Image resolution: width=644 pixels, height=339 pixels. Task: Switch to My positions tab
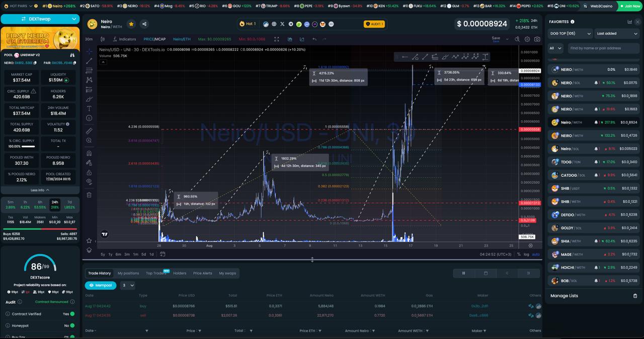pyautogui.click(x=128, y=273)
